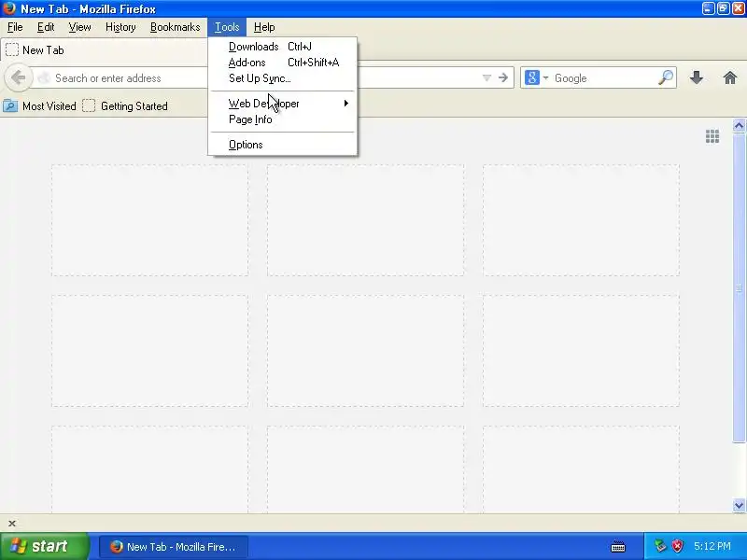Click the Home toolbar icon
This screenshot has height=560, width=747.
730,77
